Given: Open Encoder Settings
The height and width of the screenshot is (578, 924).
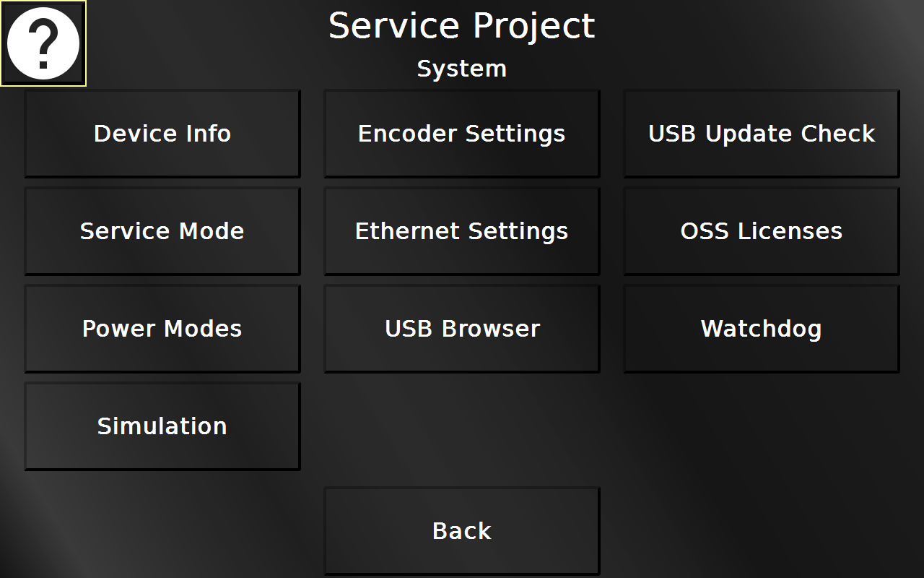Looking at the screenshot, I should coord(462,134).
